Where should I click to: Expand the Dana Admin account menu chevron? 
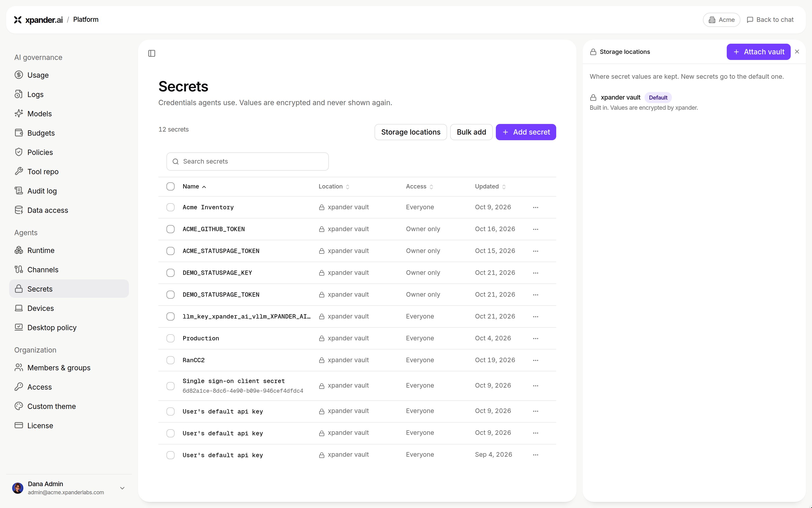click(123, 488)
